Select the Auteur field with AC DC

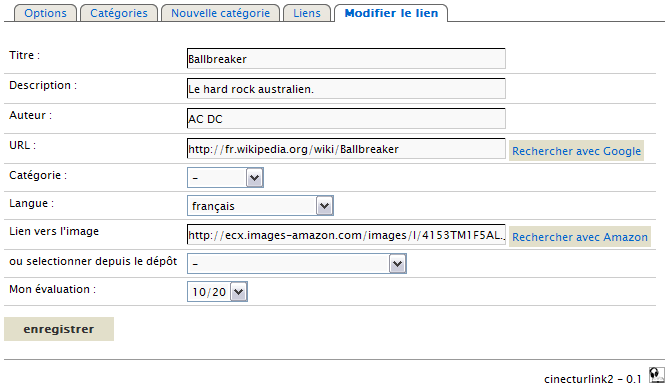click(x=346, y=118)
